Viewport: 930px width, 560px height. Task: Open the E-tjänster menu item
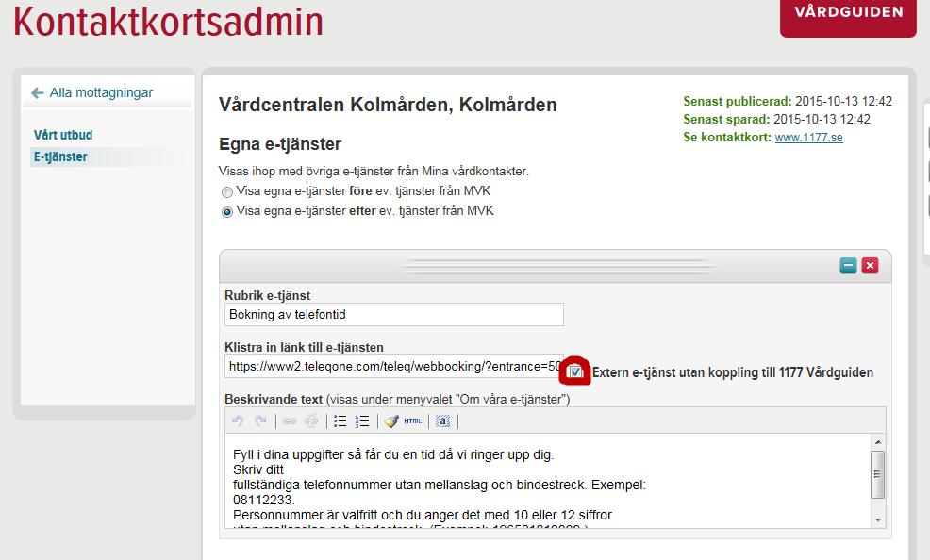[60, 157]
